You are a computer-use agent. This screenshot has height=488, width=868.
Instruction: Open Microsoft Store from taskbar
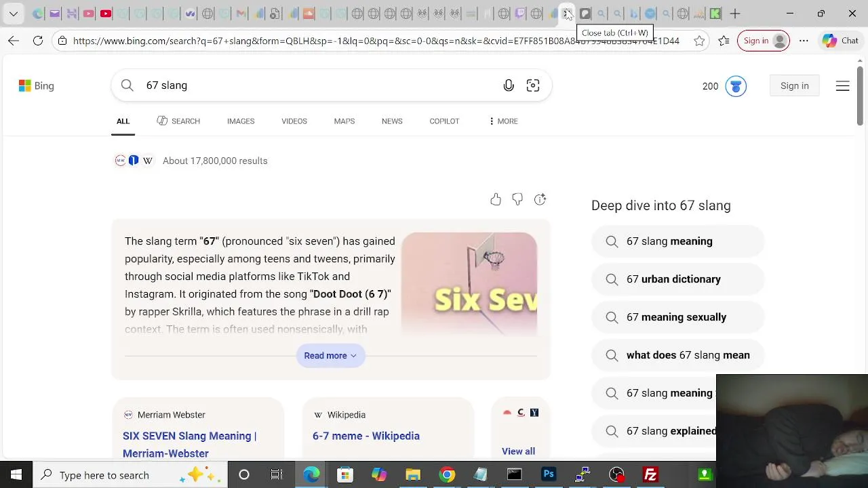(345, 474)
